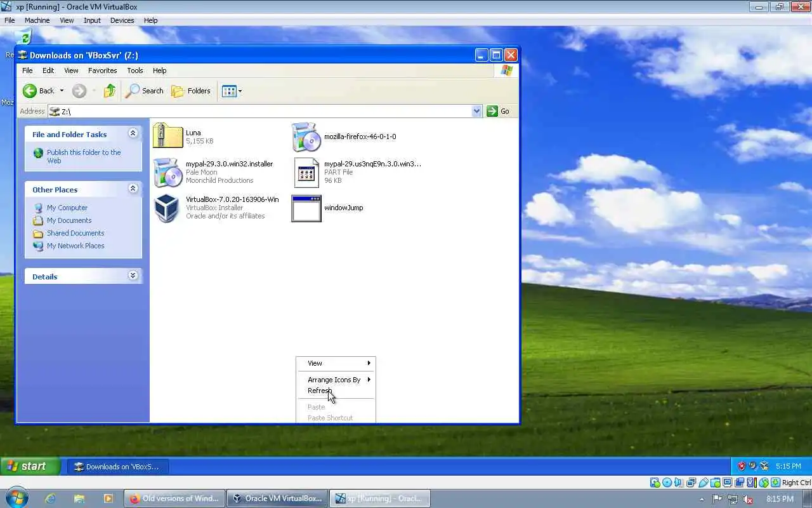This screenshot has height=508, width=812.
Task: Click the VirtualBox network adapter indicator
Action: 691,483
